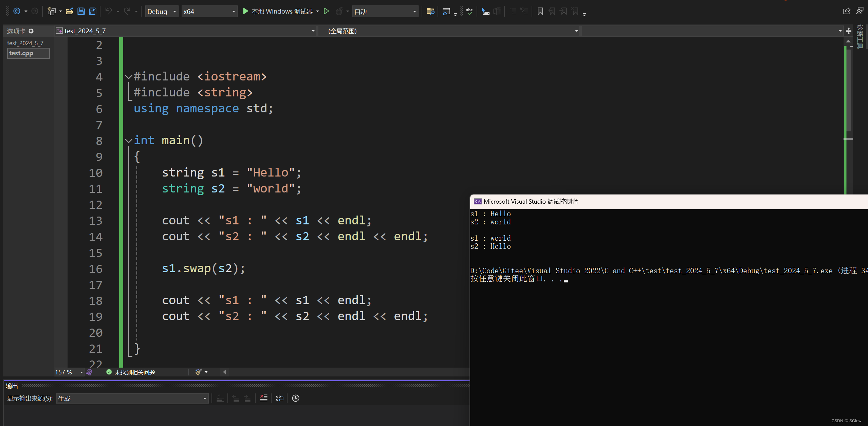Open the tab options gear icon
Viewport: 868px width, 426px height.
click(31, 31)
